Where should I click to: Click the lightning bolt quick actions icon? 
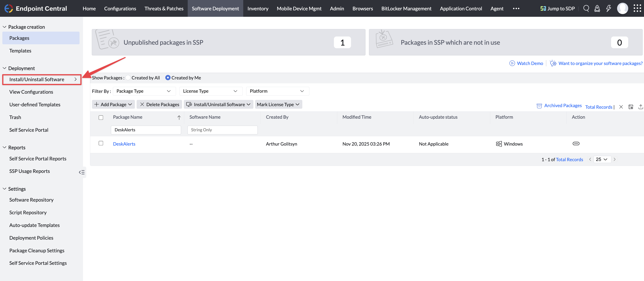[608, 9]
